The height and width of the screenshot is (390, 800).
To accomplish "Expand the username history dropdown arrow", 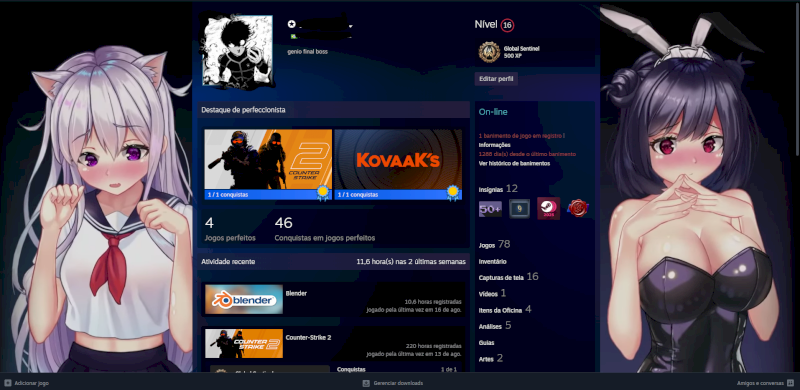I will [351, 26].
